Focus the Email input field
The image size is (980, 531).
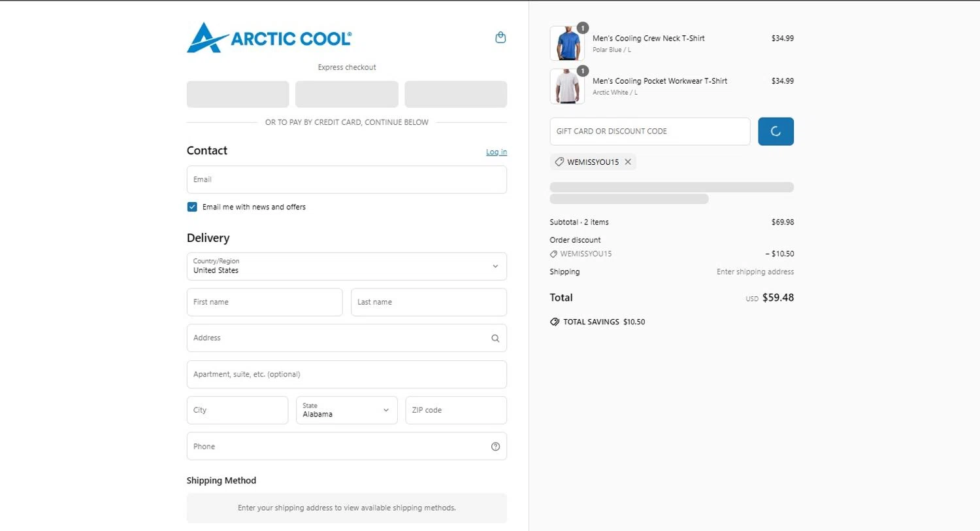[347, 179]
